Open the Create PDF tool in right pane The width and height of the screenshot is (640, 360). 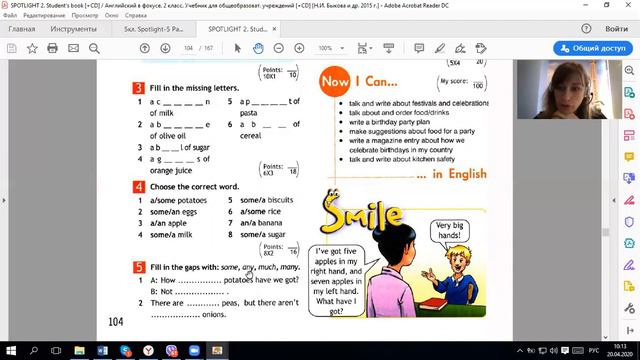tap(629, 113)
